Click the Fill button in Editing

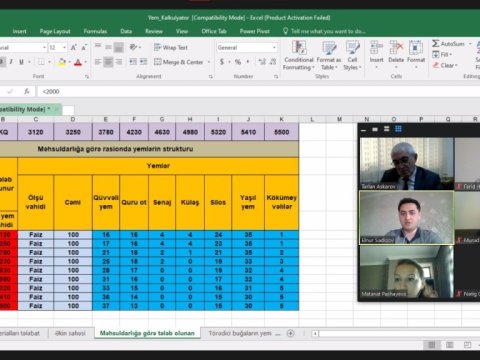click(x=442, y=54)
